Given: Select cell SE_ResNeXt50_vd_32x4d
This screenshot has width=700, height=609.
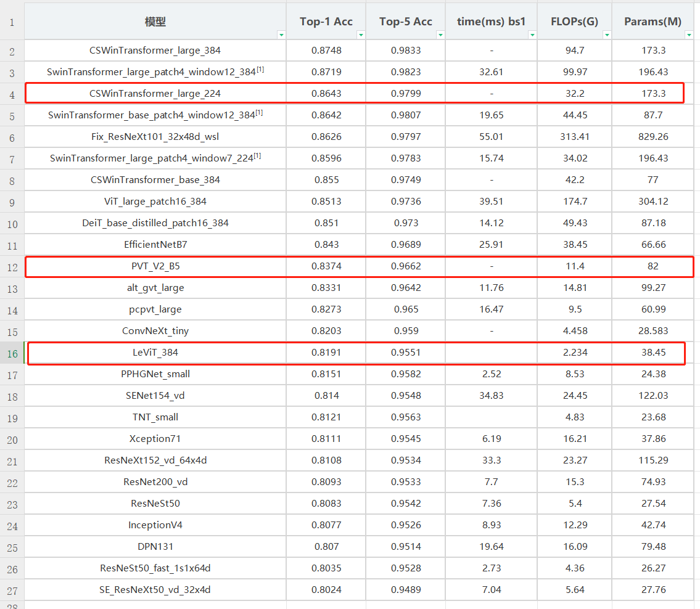Looking at the screenshot, I should click(155, 590).
